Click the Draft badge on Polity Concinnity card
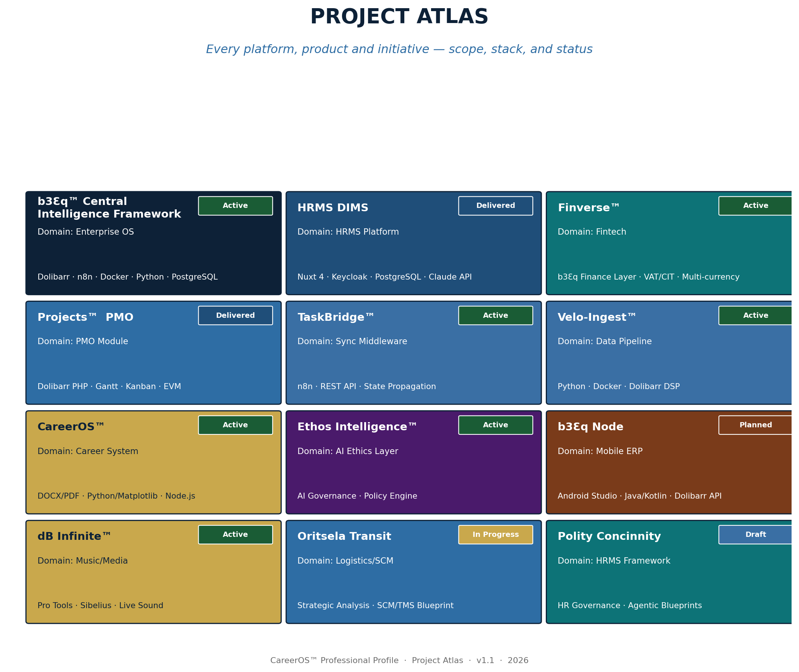 [x=755, y=535]
